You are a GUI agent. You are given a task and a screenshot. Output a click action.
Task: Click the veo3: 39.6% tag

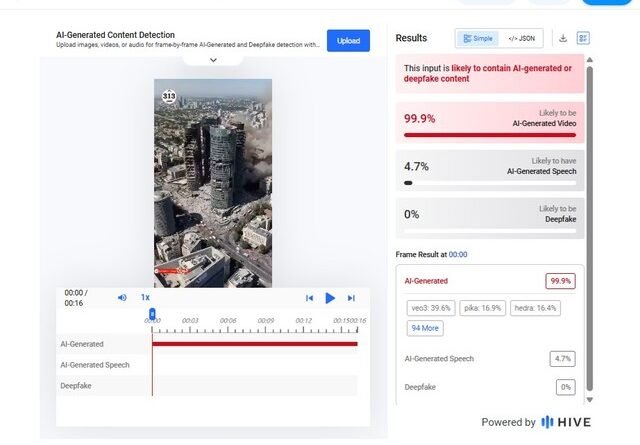[x=431, y=308]
